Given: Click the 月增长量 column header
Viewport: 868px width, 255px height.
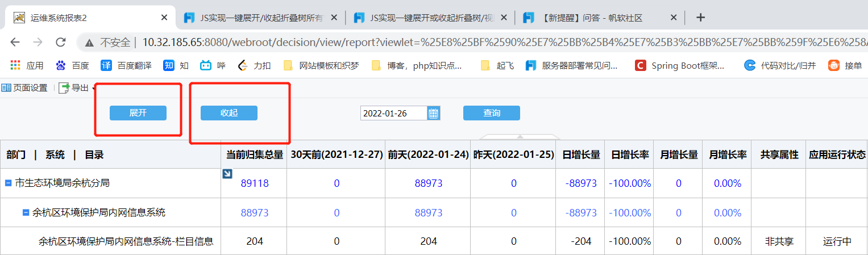Looking at the screenshot, I should click(679, 154).
